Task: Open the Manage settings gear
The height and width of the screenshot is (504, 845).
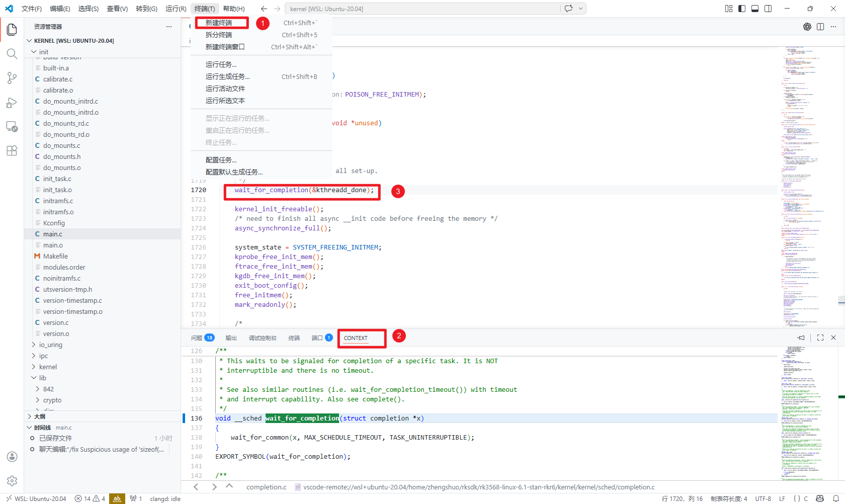Action: pos(12,481)
